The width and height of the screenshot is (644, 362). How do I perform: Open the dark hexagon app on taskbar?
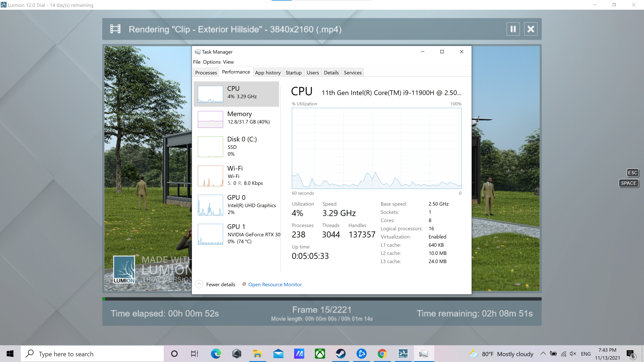(x=236, y=354)
